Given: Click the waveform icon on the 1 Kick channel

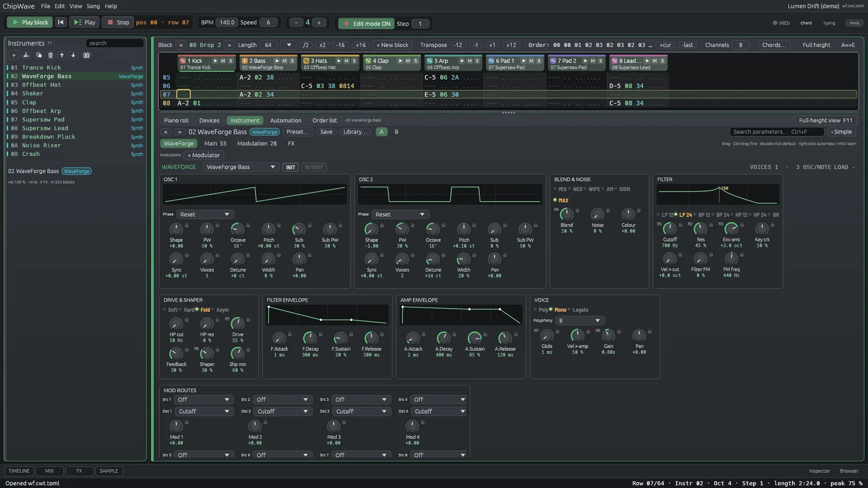Looking at the screenshot, I should pos(183,61).
